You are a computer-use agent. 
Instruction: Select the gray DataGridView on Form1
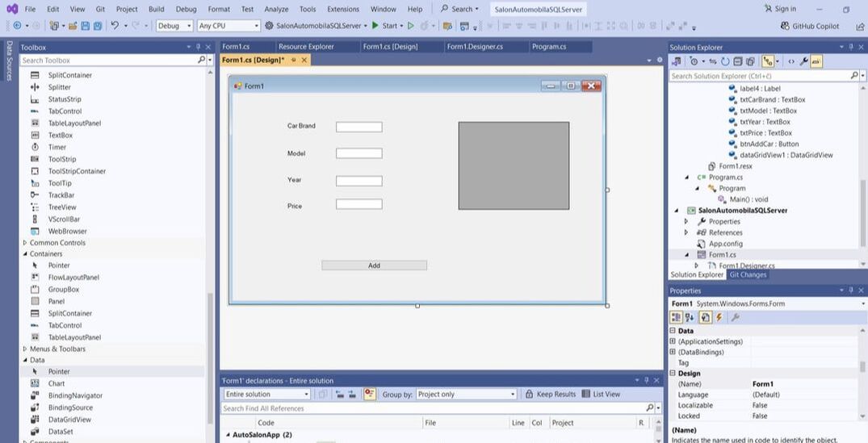pyautogui.click(x=514, y=166)
